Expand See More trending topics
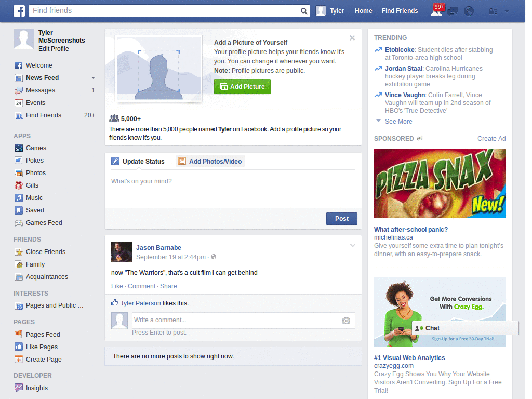Image resolution: width=532 pixels, height=399 pixels. click(x=398, y=122)
